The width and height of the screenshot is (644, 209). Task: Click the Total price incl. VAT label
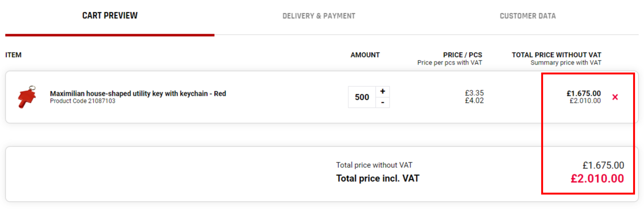click(378, 178)
